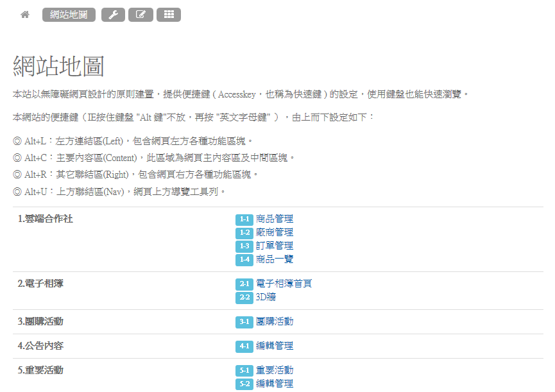This screenshot has width=555, height=392.
Task: Open 訂單管理 link
Action: click(274, 246)
